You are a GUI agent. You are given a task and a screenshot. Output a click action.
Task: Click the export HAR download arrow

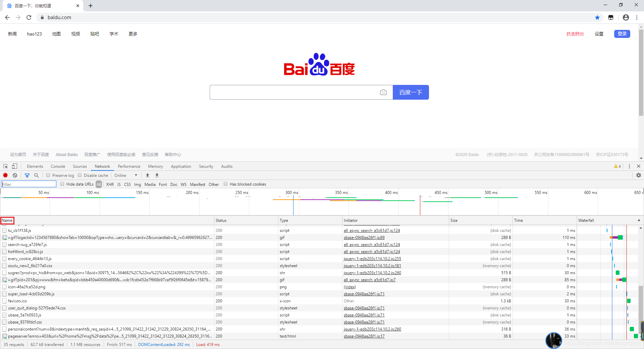point(157,175)
